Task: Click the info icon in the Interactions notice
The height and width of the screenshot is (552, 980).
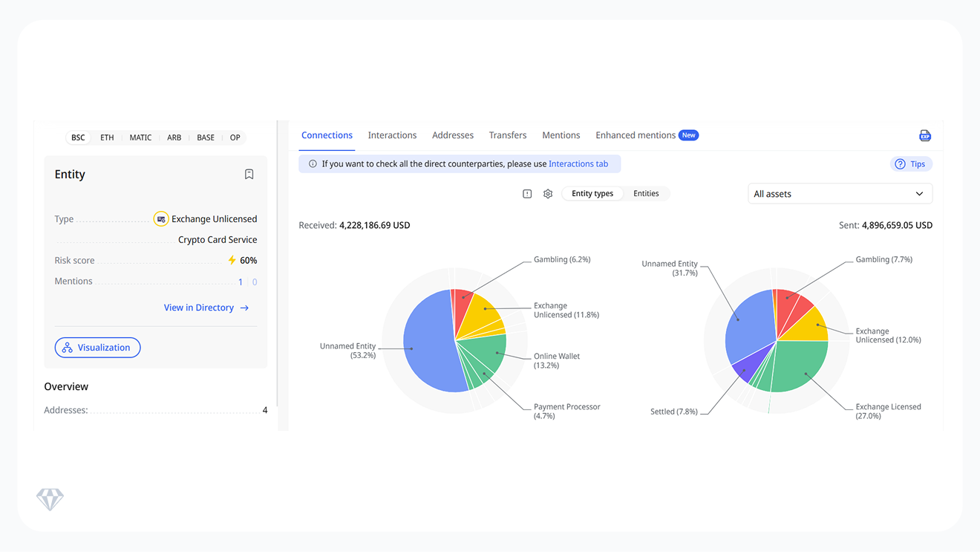Action: (313, 164)
